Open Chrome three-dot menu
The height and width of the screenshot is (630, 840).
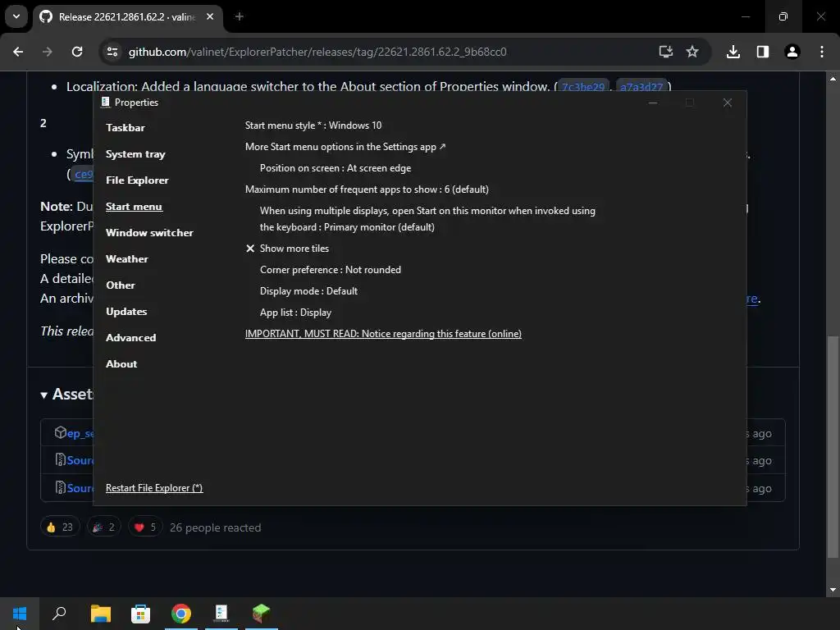pos(822,52)
